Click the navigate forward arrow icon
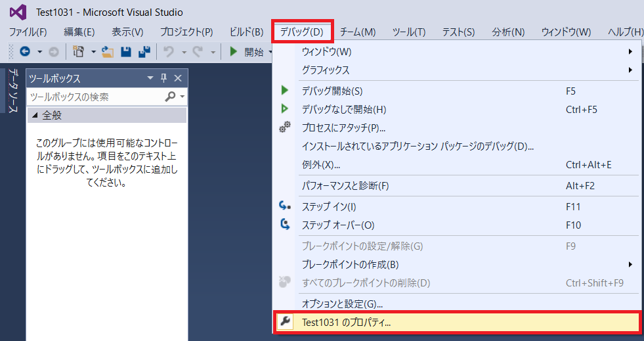Screen dimensions: 644x341 (x=54, y=52)
